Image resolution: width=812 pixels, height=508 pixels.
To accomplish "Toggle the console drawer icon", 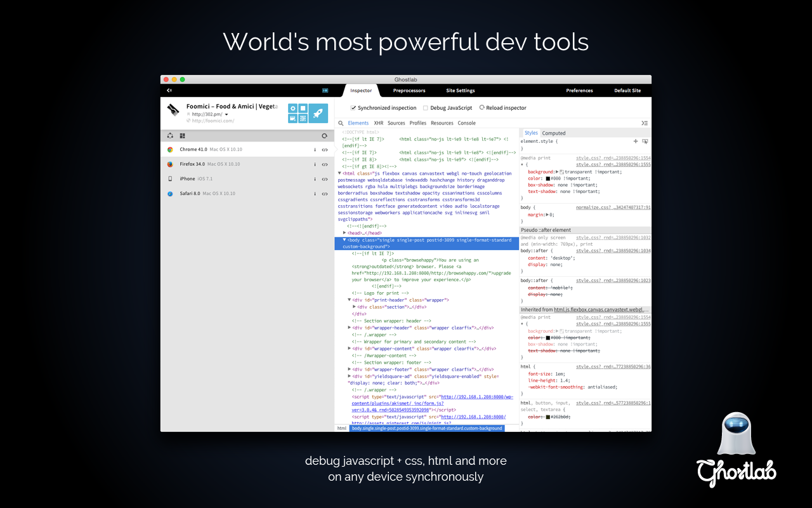I will tap(645, 123).
